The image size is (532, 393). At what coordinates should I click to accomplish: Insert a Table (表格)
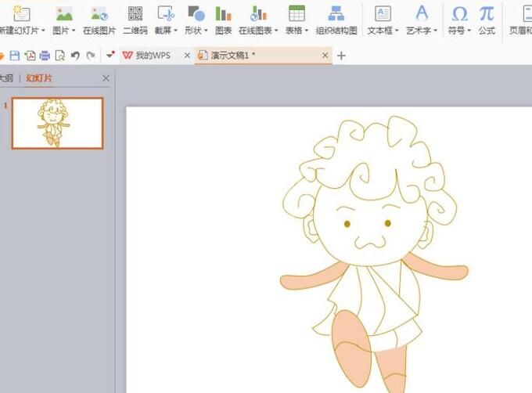coord(297,13)
